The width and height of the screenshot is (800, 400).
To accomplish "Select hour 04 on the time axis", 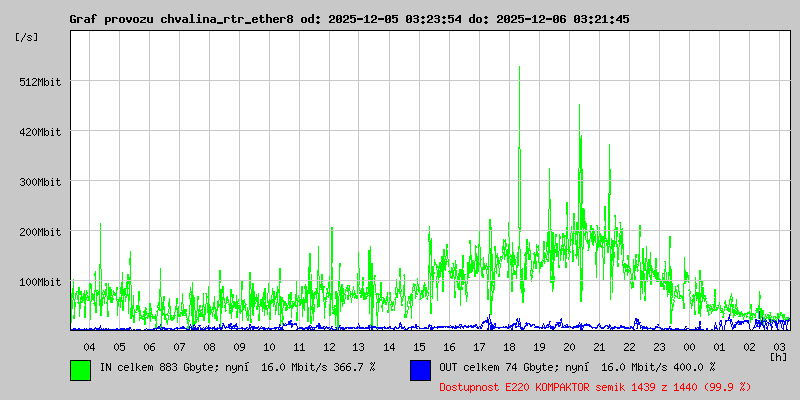I will [89, 346].
